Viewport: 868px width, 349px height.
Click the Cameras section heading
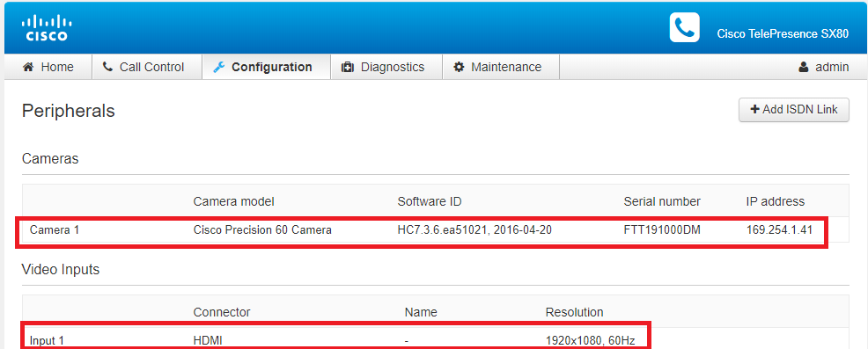tap(50, 159)
